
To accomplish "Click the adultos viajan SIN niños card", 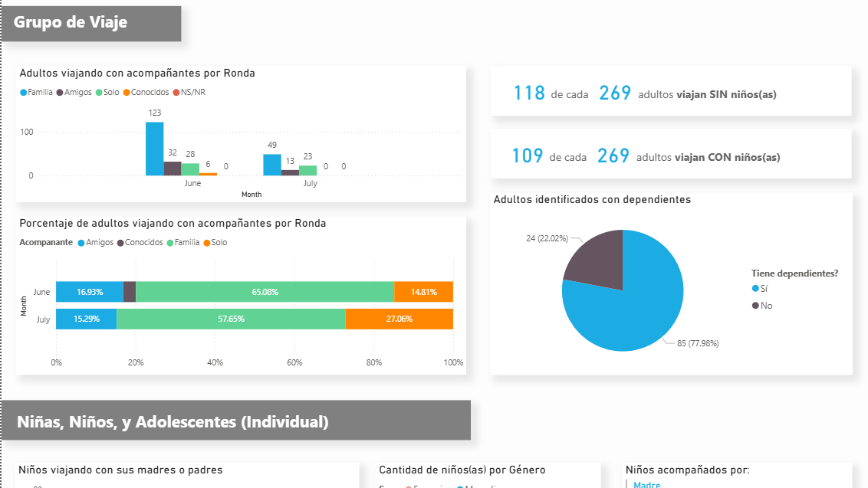I will point(670,93).
